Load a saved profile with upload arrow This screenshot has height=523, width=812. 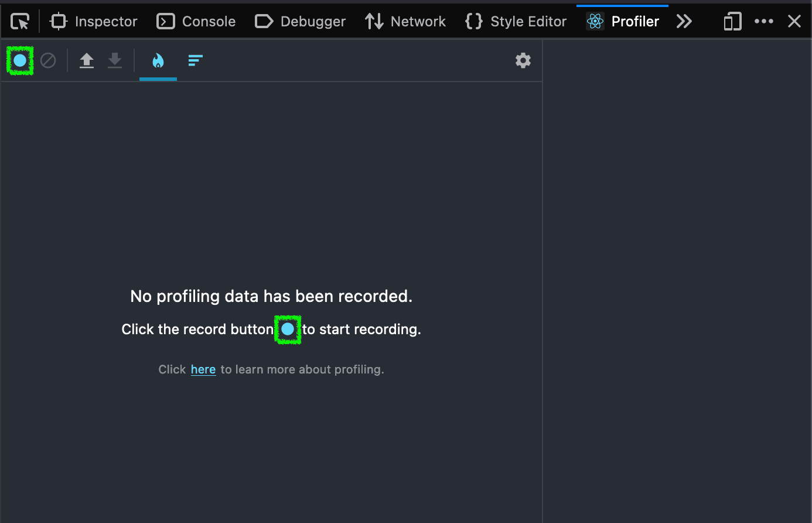pyautogui.click(x=87, y=60)
